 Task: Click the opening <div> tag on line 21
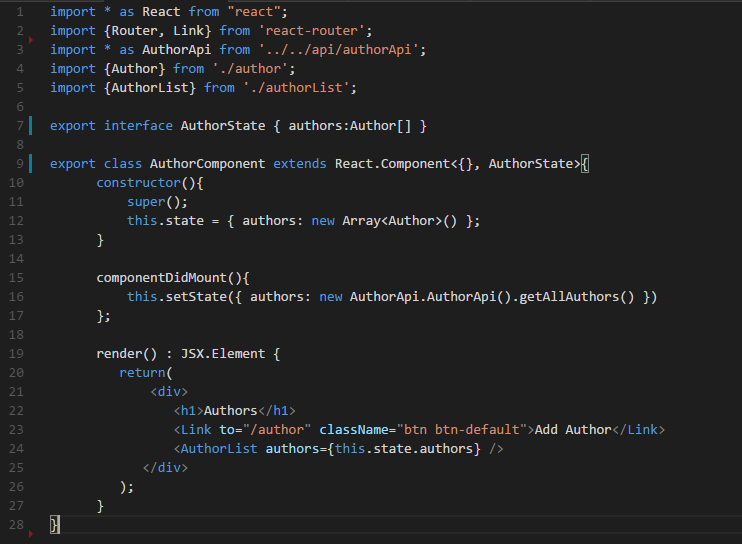coord(169,392)
